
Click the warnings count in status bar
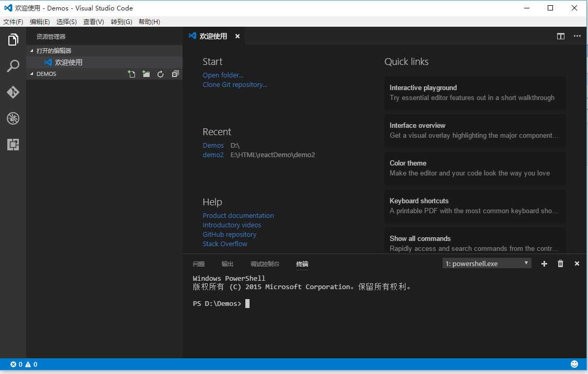[x=31, y=364]
